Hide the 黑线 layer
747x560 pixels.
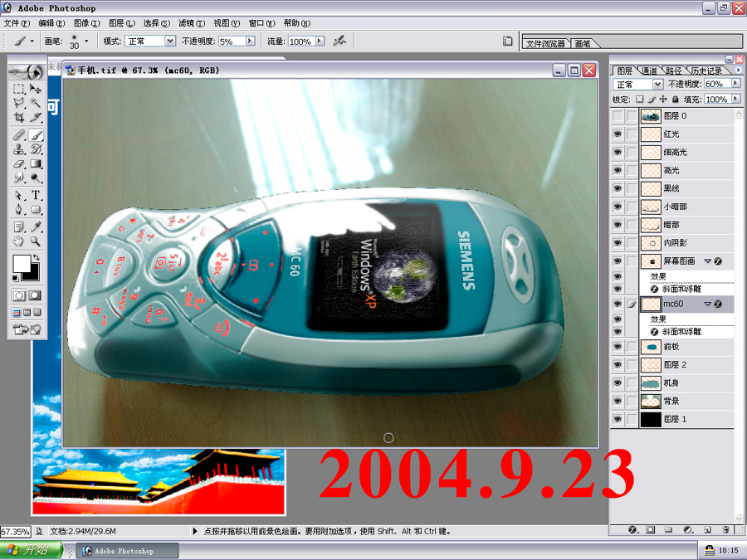(x=618, y=188)
